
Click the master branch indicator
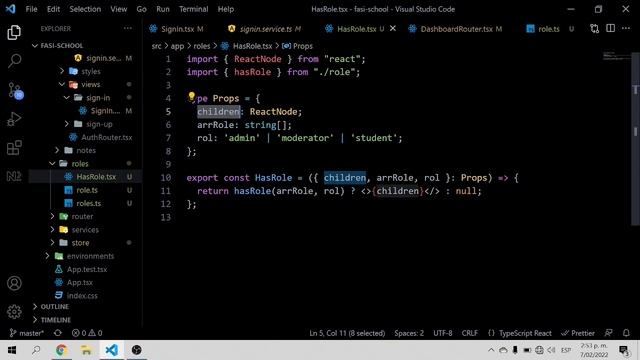click(27, 333)
